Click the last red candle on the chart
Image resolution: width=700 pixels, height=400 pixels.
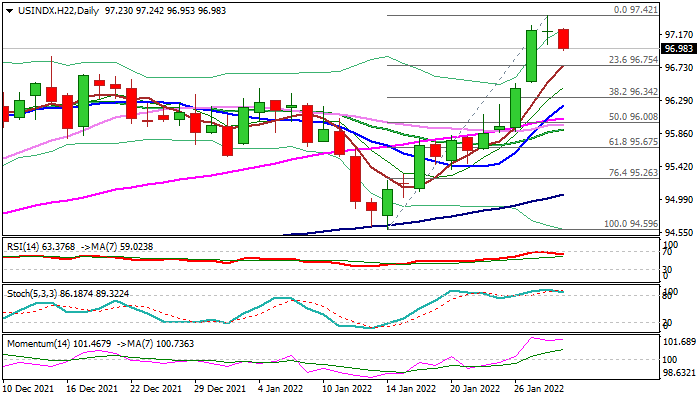[x=564, y=38]
